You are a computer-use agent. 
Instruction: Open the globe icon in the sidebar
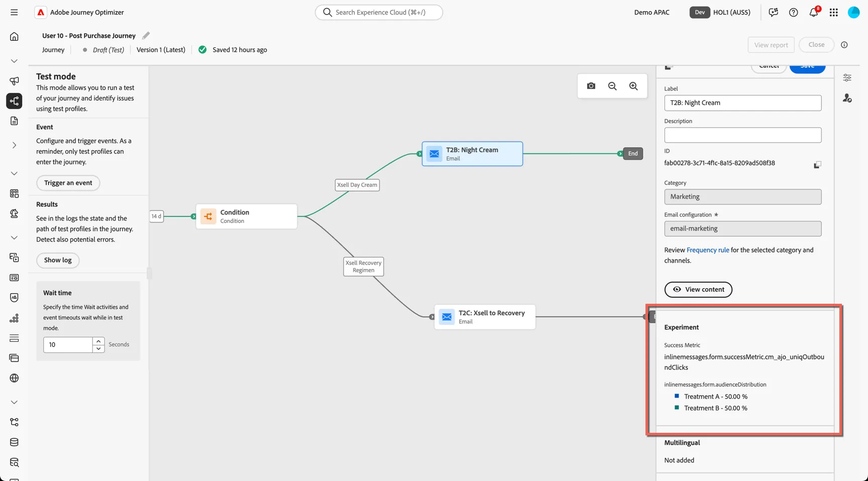pos(14,378)
